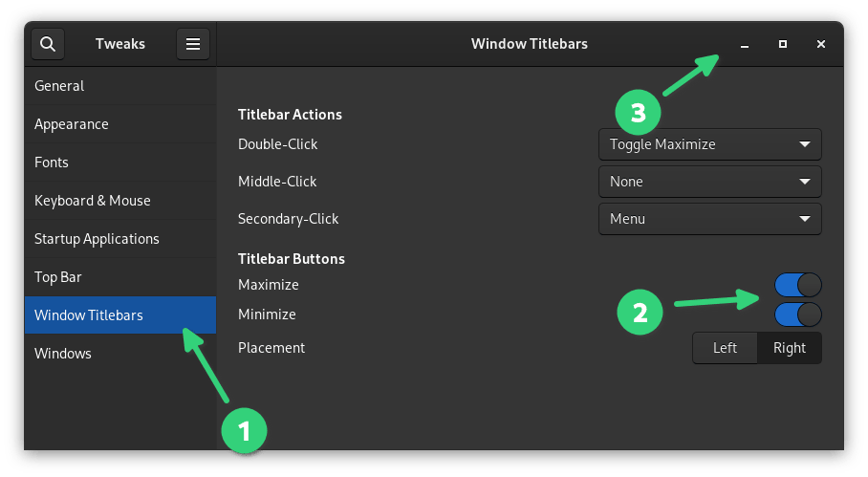Click the highlighted Window Titlebars entry
The image size is (868, 477).
tap(89, 315)
